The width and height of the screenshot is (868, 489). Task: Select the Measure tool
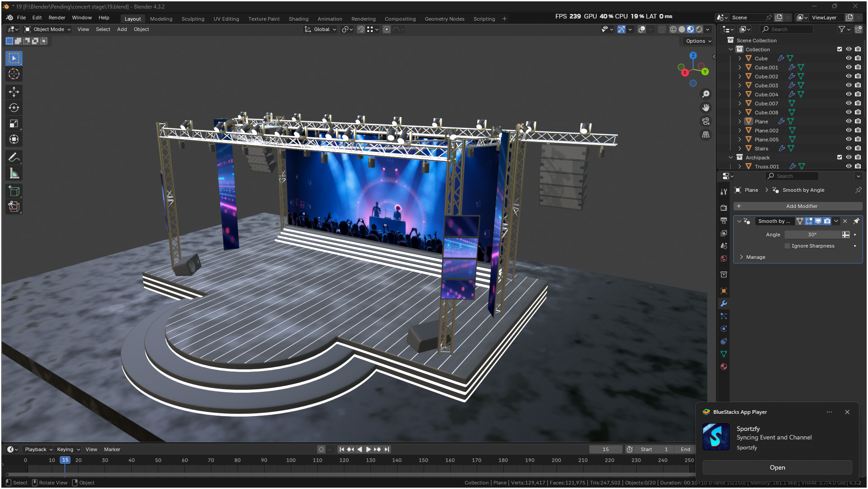14,173
